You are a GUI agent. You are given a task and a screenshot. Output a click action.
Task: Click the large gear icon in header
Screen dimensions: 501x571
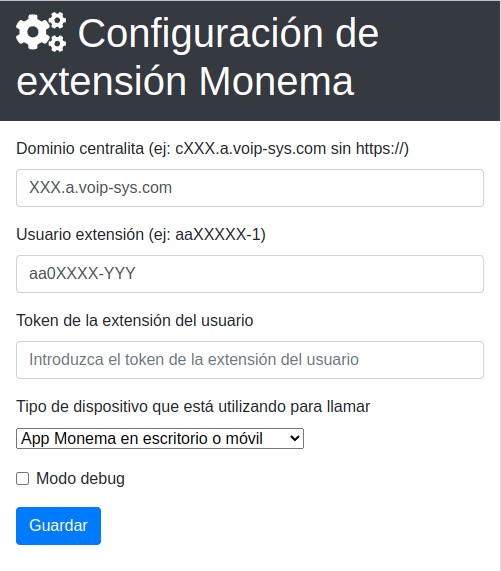(x=33, y=32)
